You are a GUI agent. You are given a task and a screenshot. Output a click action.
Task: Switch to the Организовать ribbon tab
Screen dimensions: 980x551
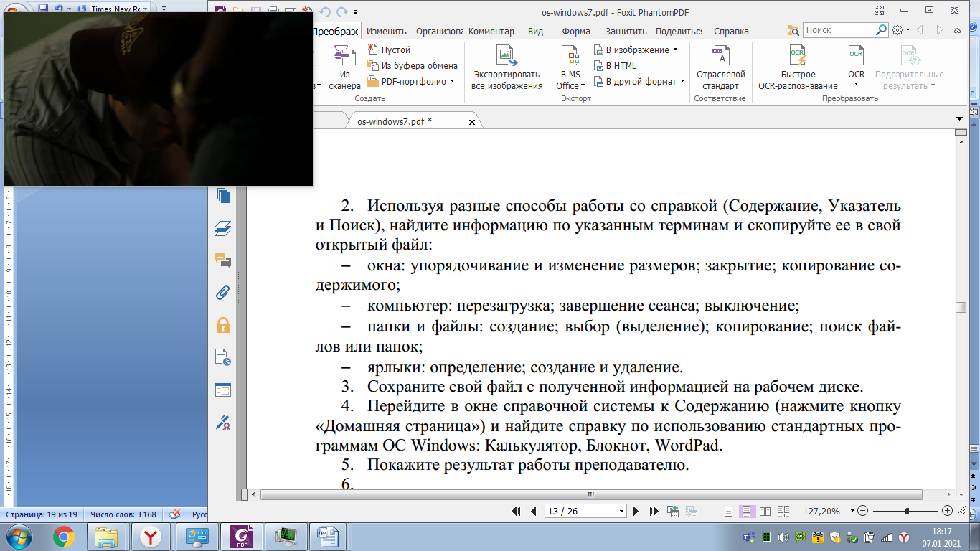click(439, 31)
